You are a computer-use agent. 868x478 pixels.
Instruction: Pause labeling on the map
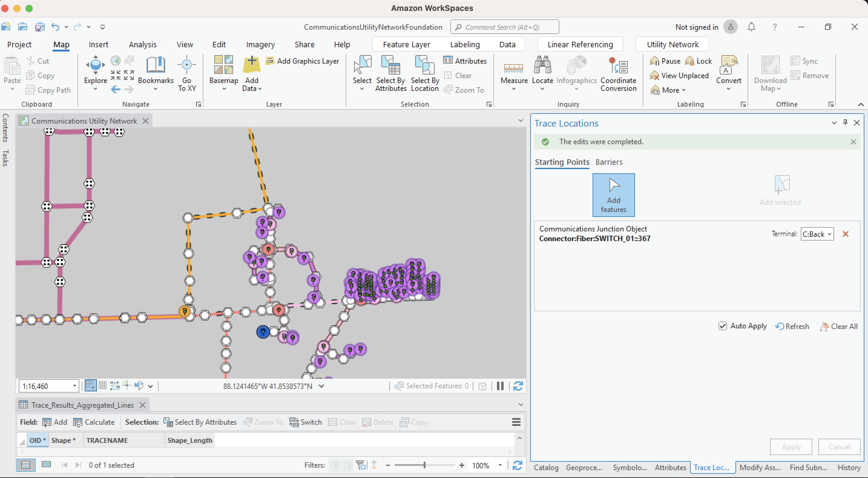pyautogui.click(x=665, y=61)
